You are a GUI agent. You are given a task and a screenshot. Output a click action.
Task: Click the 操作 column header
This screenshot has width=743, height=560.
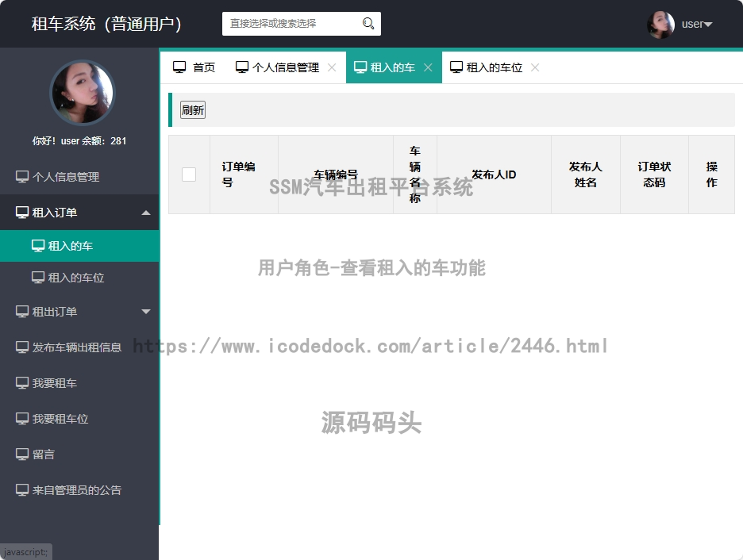tap(712, 175)
